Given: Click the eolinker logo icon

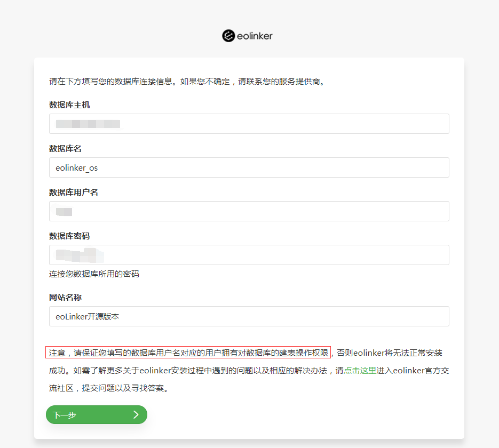Looking at the screenshot, I should (228, 36).
